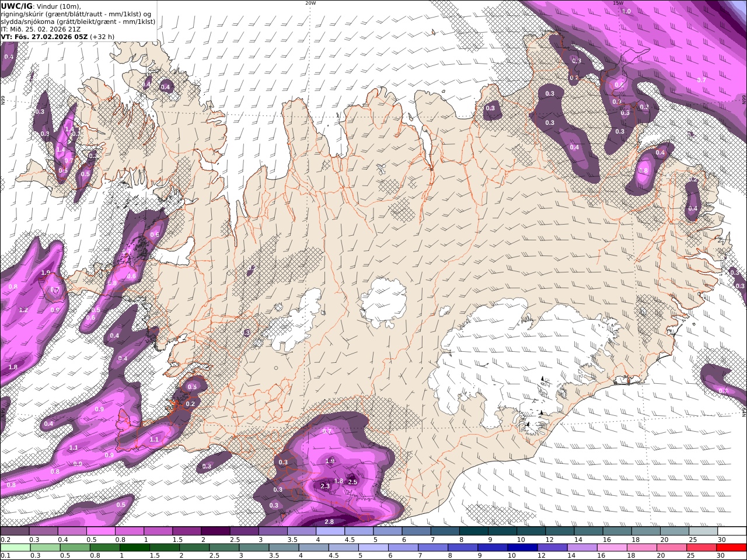The height and width of the screenshot is (560, 747).
Task: Click the UWC/IG Vindur (10m) title text
Action: [x=41, y=6]
